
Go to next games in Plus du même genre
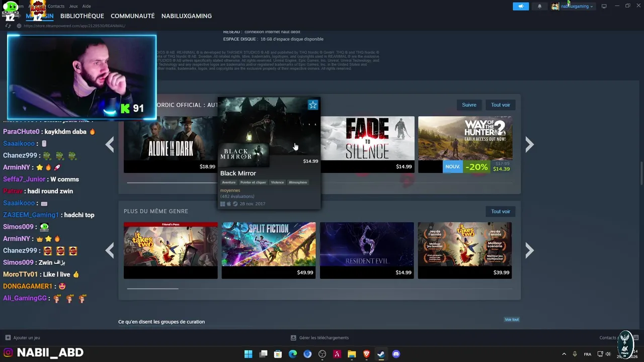click(529, 250)
